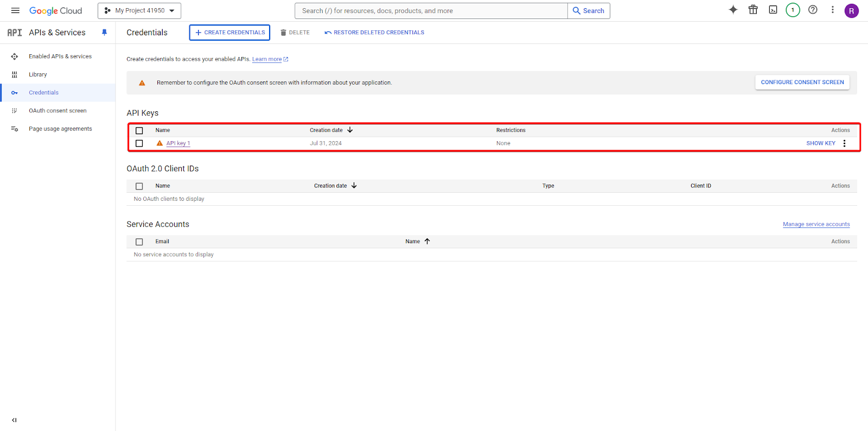Open the API key 1 link
Image resolution: width=868 pixels, height=431 pixels.
tap(178, 143)
